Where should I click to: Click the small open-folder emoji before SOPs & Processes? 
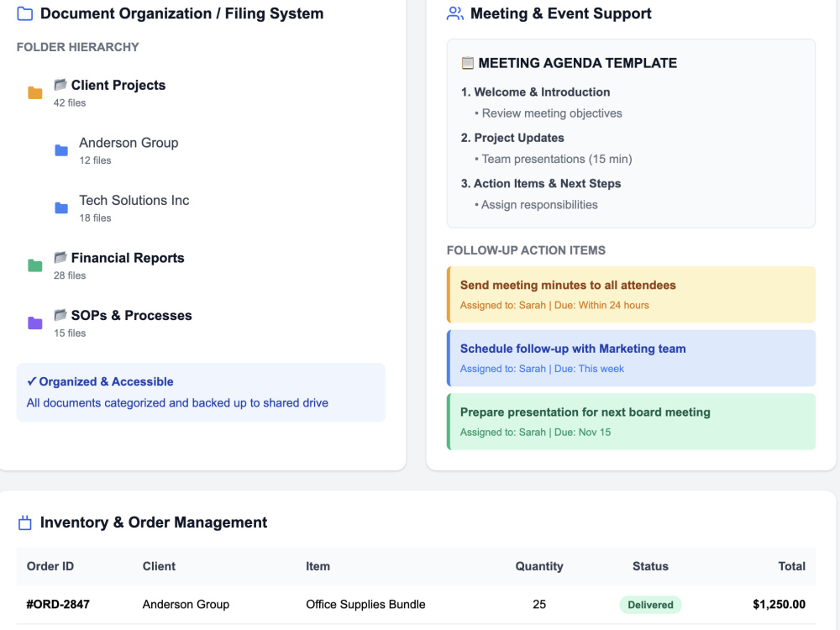pos(60,315)
